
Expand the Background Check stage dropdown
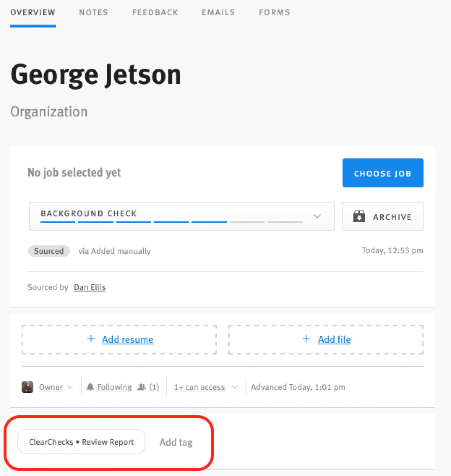317,216
